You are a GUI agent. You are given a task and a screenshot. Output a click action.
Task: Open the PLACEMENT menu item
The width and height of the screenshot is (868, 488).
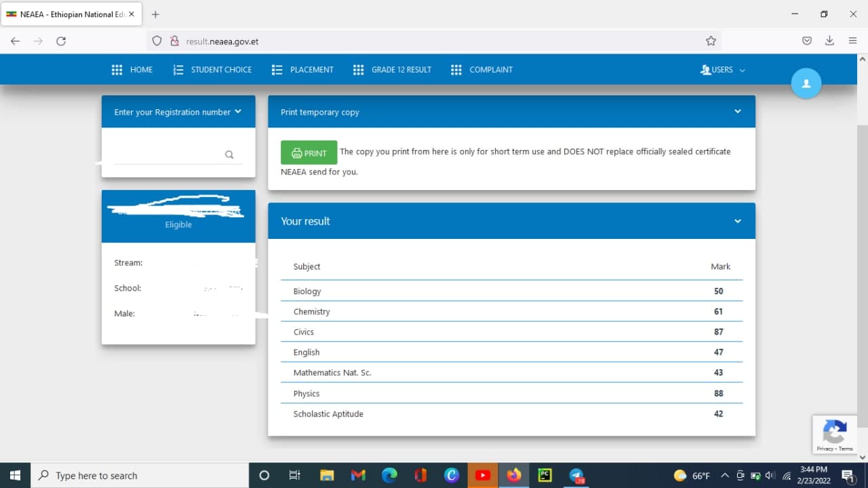point(302,70)
